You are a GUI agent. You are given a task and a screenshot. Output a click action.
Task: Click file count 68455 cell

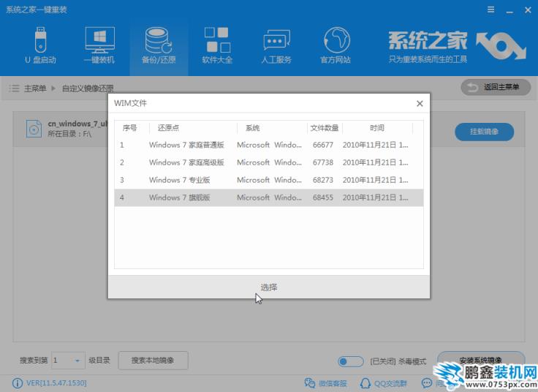[x=323, y=197]
